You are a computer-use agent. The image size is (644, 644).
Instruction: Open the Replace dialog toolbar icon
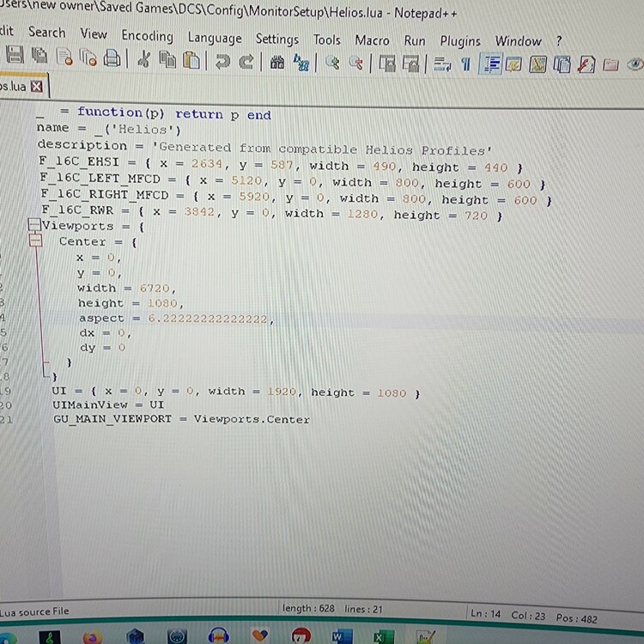coord(301,63)
